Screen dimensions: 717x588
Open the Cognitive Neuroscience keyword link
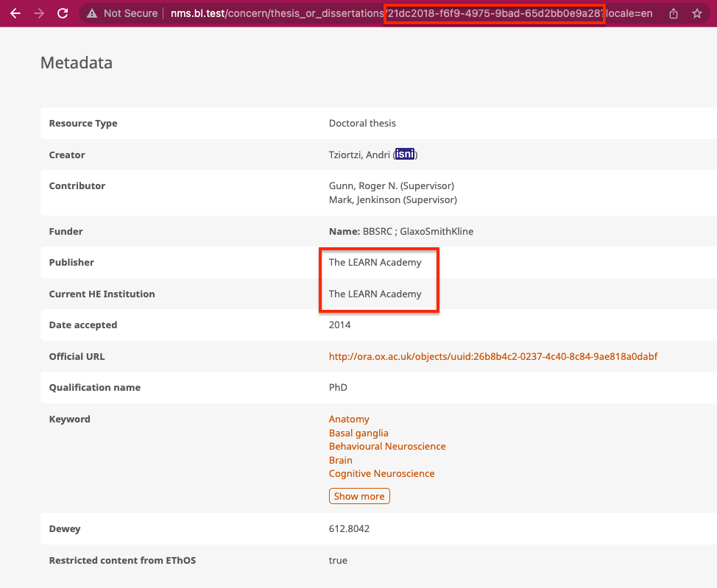pos(381,473)
